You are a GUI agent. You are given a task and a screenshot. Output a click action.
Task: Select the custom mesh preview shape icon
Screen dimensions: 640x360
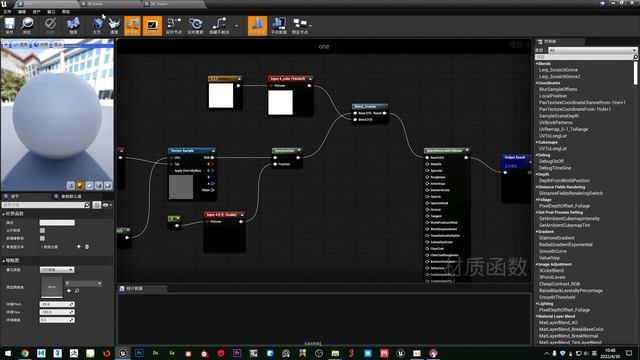coord(108,186)
